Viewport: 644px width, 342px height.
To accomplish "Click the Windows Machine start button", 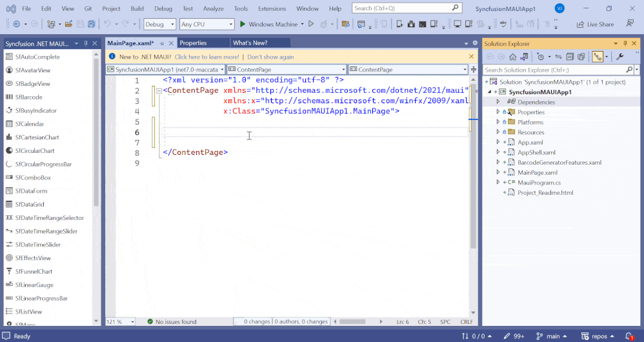I will tap(268, 25).
